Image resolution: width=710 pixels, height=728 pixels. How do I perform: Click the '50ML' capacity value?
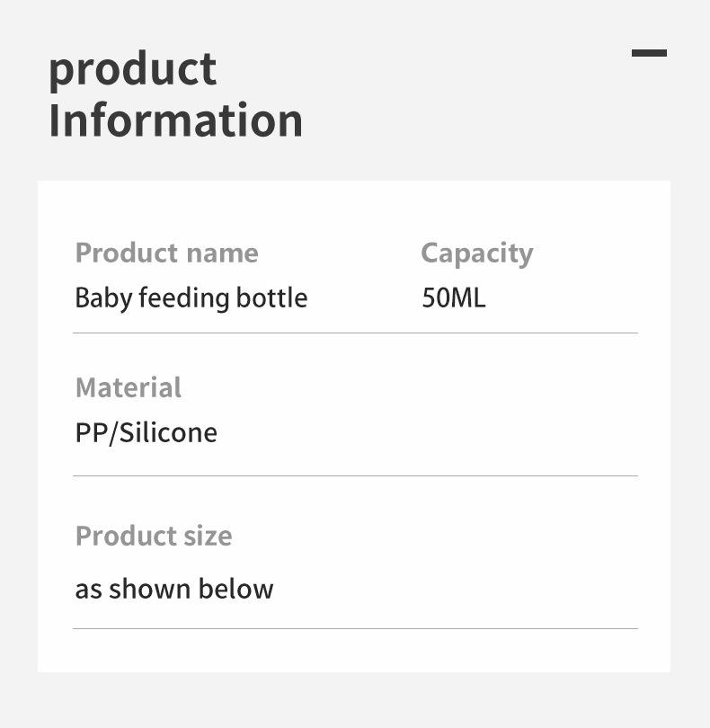454,298
